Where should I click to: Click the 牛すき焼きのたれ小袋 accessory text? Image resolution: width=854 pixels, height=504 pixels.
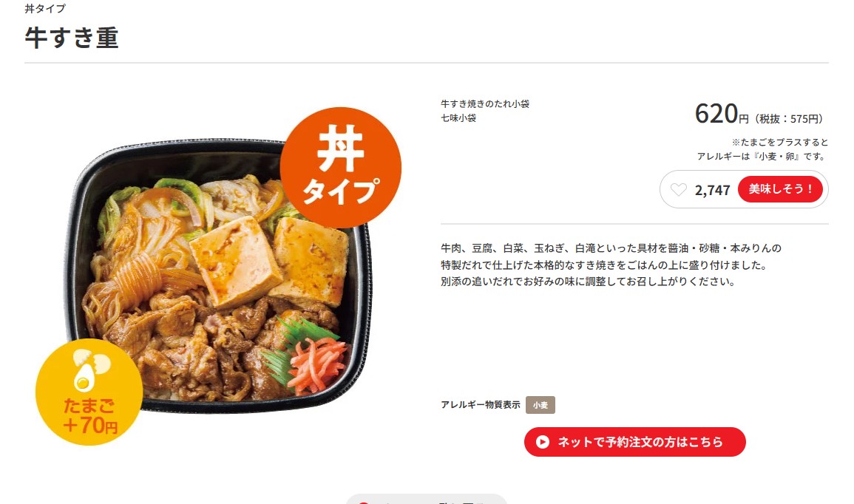click(x=485, y=103)
